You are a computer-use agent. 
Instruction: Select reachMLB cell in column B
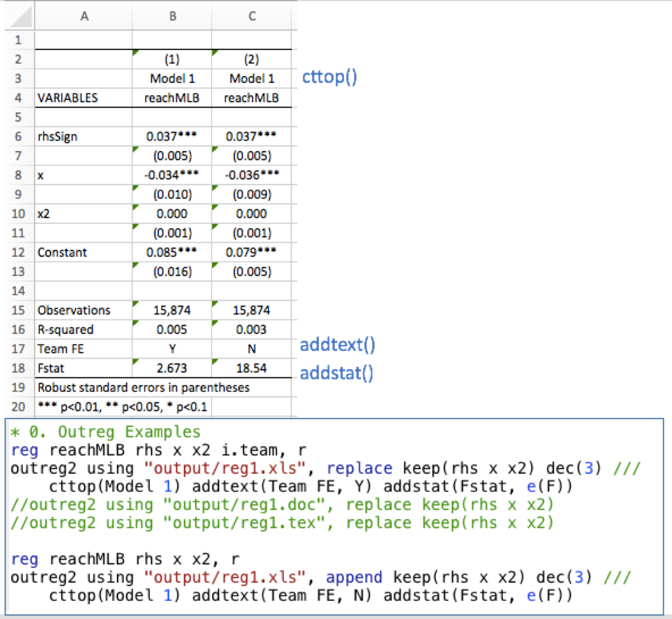[x=172, y=98]
